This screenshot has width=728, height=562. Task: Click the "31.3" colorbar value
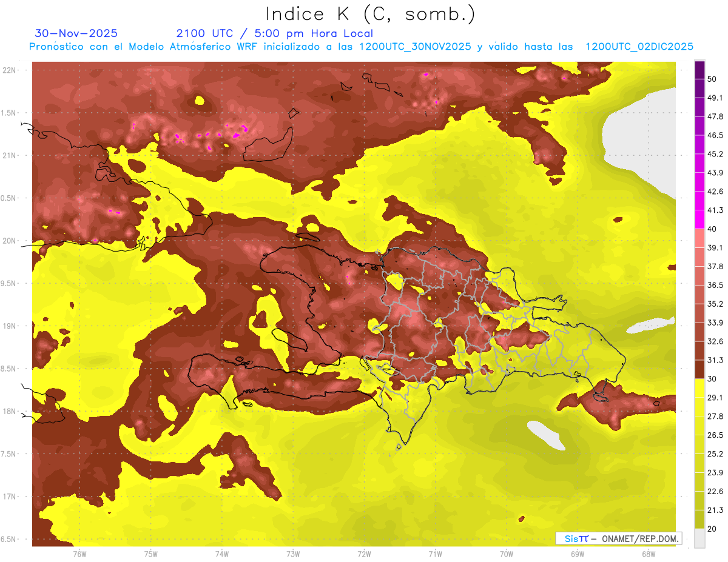[715, 360]
